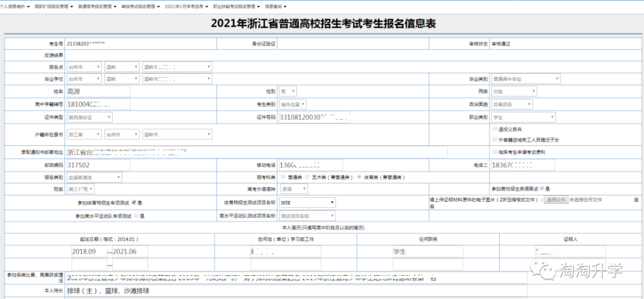Click the 邮政编码 field showing 317502
644x299 pixels.
tap(98, 165)
